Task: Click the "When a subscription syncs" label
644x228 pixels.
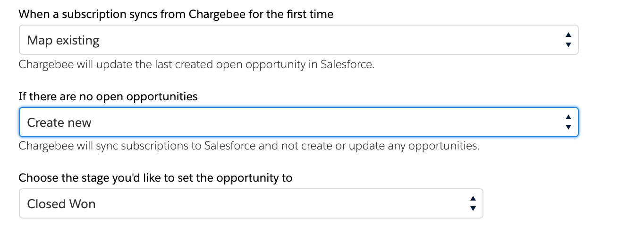Action: pos(176,14)
